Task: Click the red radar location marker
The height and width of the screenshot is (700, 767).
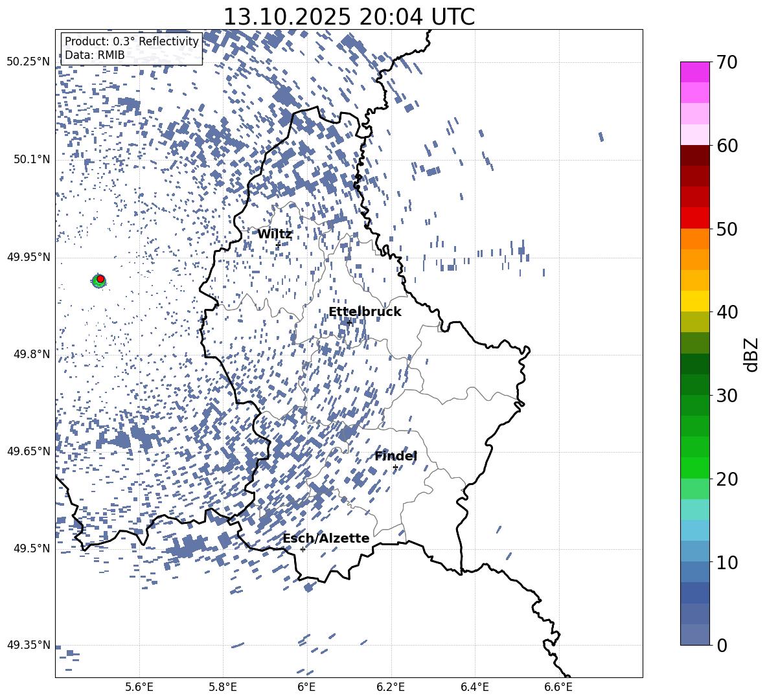Action: (100, 279)
